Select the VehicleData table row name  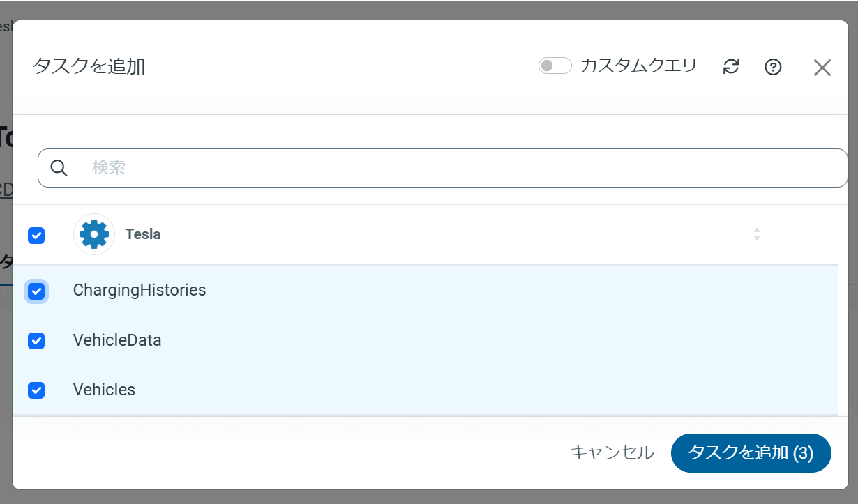(117, 340)
